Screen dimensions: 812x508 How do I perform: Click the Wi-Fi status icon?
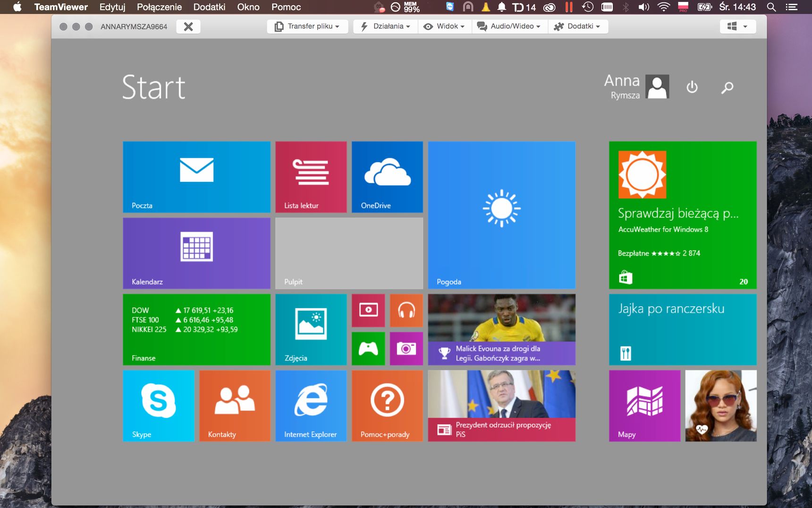click(664, 7)
